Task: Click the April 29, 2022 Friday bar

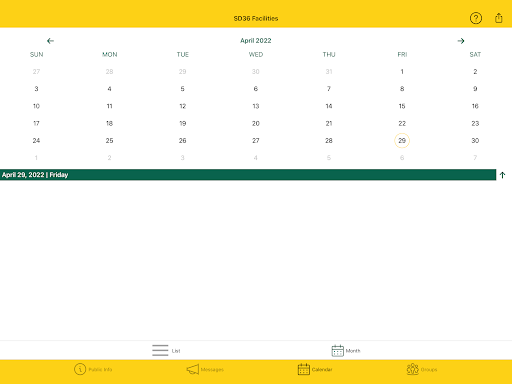Action: pos(248,175)
